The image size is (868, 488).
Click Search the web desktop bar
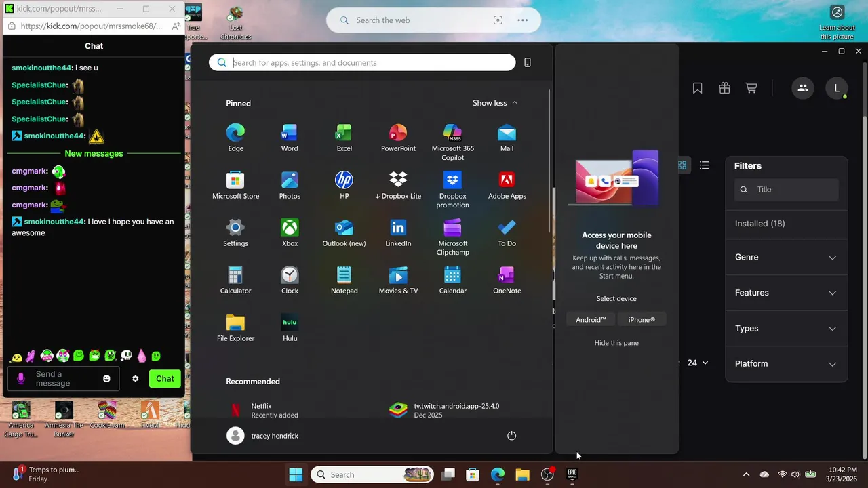pos(434,20)
